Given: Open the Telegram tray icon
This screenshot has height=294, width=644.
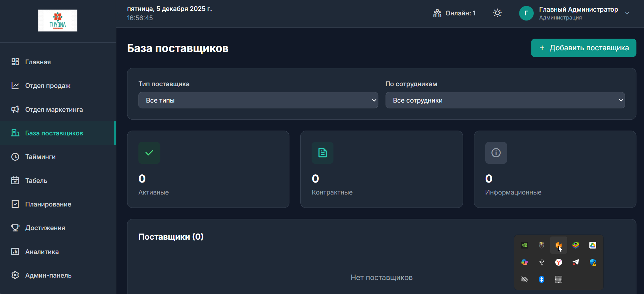Looking at the screenshot, I should pos(576,262).
